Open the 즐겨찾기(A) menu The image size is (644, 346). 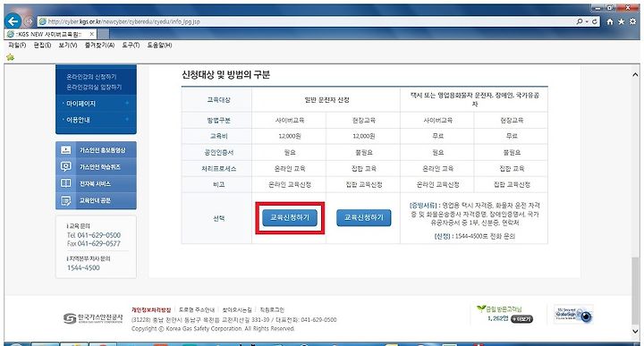(x=99, y=45)
